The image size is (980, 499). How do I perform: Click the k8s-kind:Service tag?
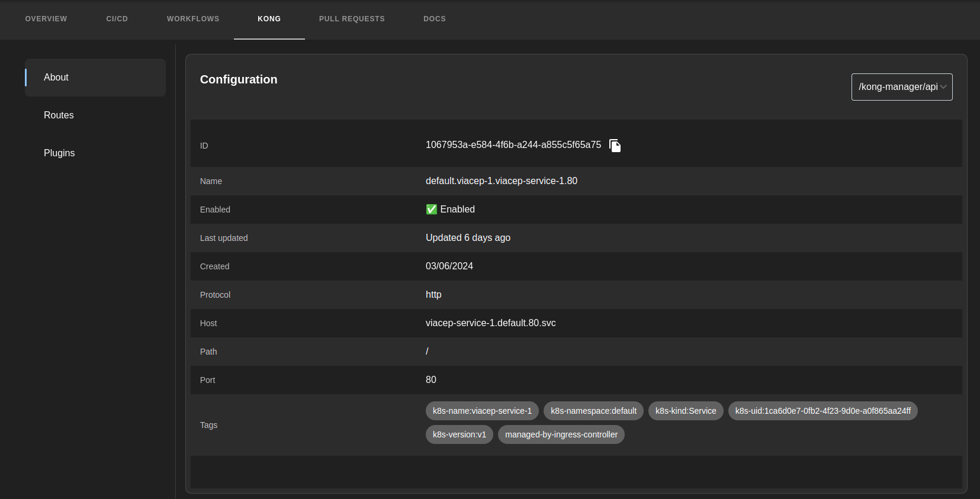(x=686, y=411)
